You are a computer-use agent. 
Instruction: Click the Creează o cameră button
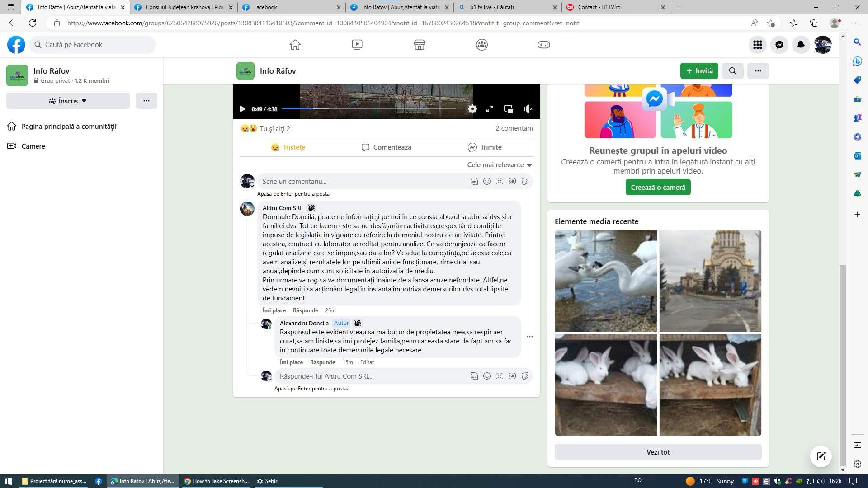tap(658, 188)
